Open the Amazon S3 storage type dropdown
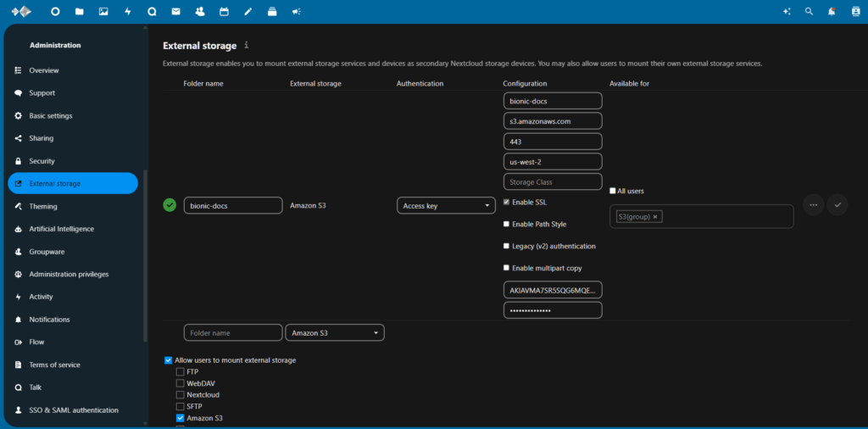868x429 pixels. coord(335,332)
